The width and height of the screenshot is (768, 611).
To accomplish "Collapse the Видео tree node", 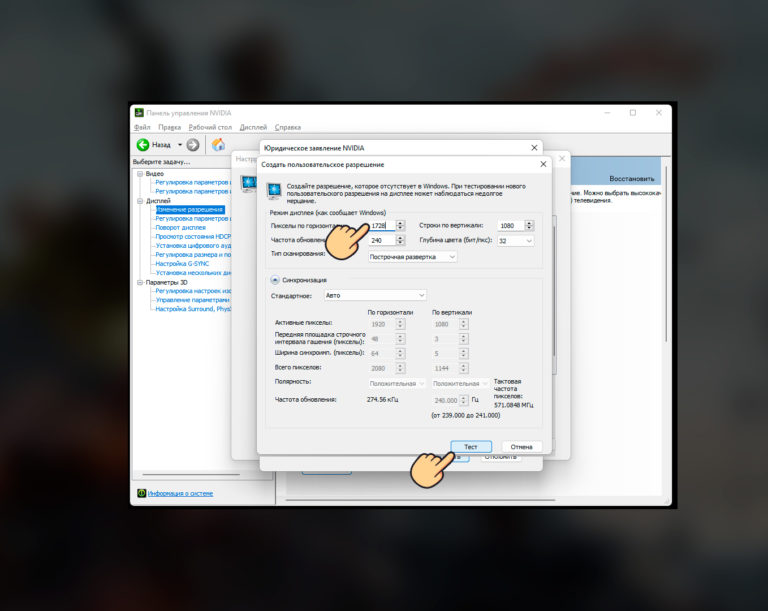I will (x=140, y=173).
